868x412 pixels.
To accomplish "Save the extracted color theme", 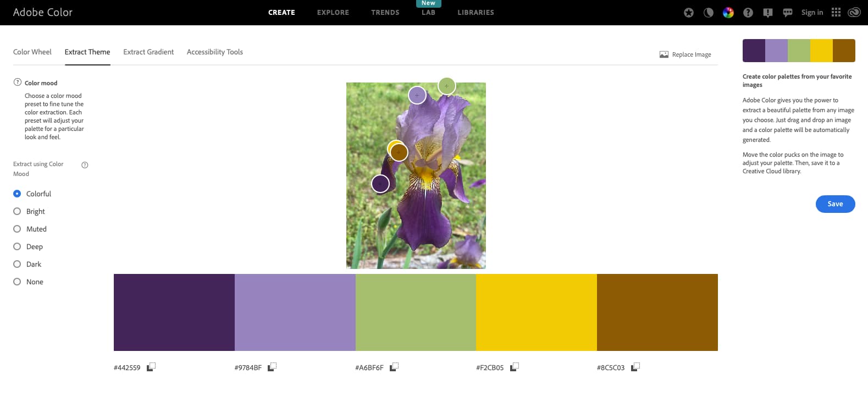I will tap(835, 204).
